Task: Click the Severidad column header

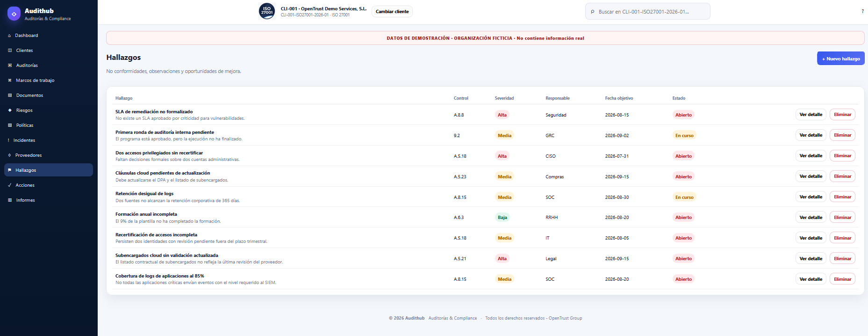Action: [504, 98]
